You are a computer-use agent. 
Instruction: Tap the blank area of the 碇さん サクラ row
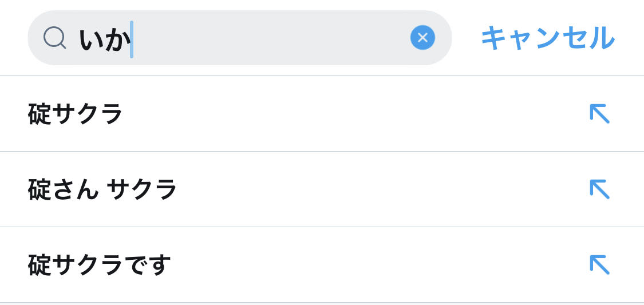tap(372, 189)
